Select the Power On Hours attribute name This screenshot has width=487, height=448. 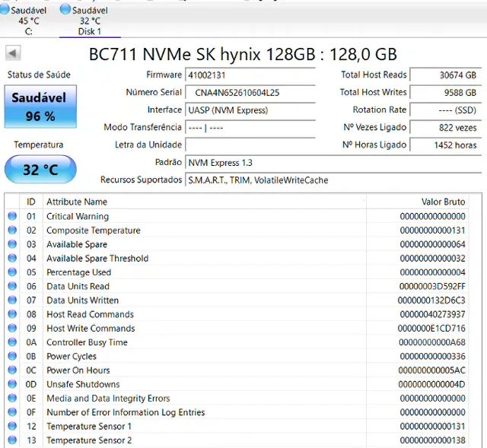[x=78, y=370]
